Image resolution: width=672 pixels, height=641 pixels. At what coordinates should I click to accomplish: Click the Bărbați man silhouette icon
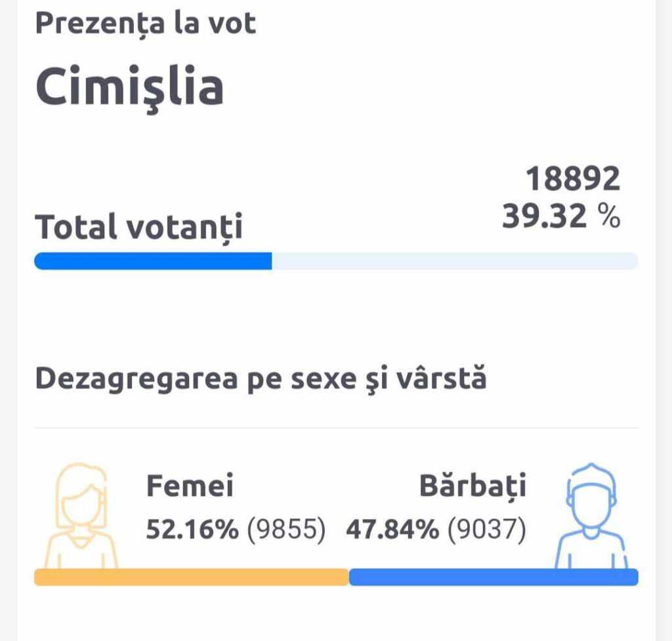coord(591,516)
